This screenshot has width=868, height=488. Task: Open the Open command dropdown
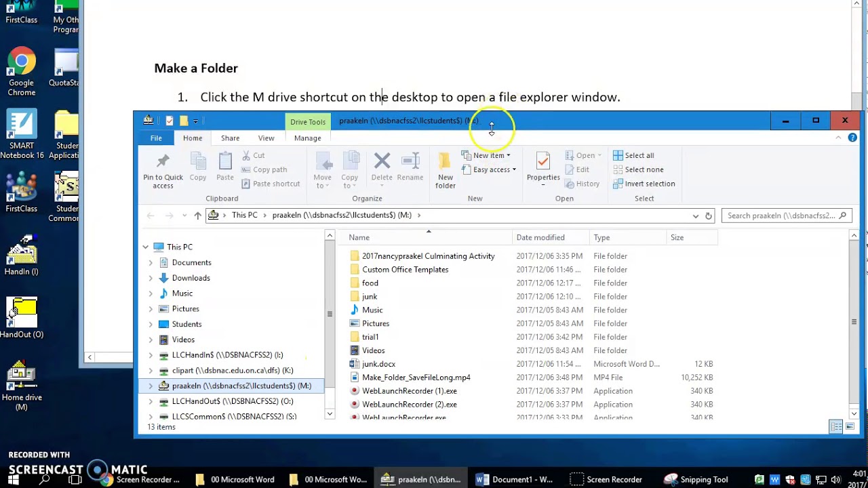tap(583, 155)
